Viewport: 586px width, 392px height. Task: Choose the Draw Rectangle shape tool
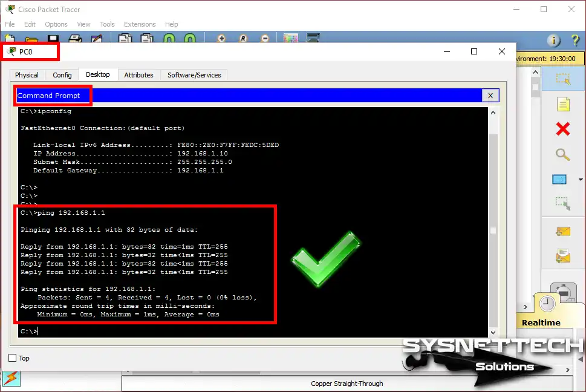[559, 180]
